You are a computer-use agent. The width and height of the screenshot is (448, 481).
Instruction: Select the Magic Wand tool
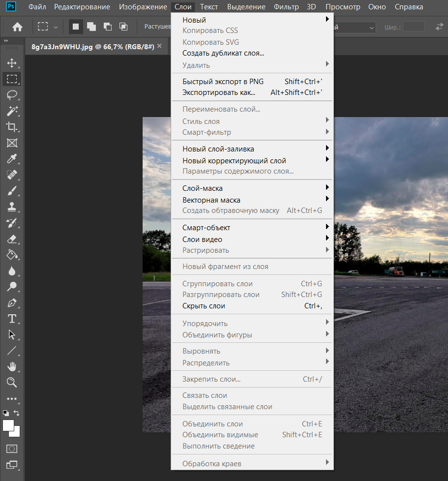tap(12, 111)
